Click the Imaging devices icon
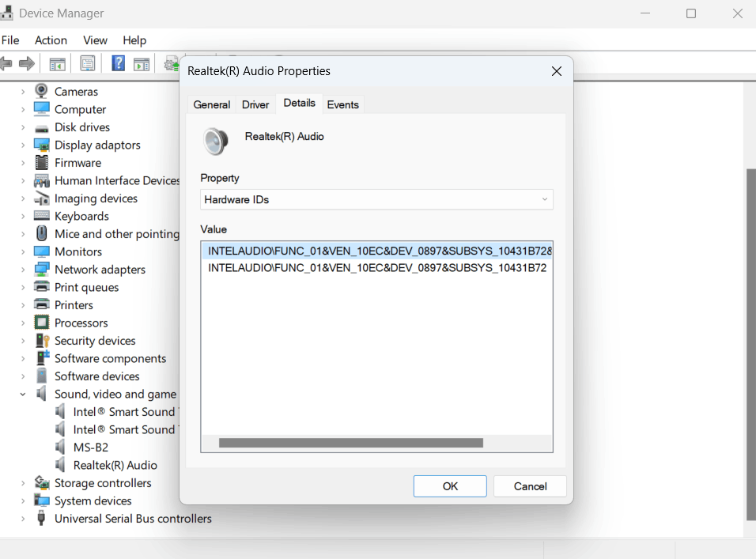This screenshot has height=559, width=756. (41, 198)
